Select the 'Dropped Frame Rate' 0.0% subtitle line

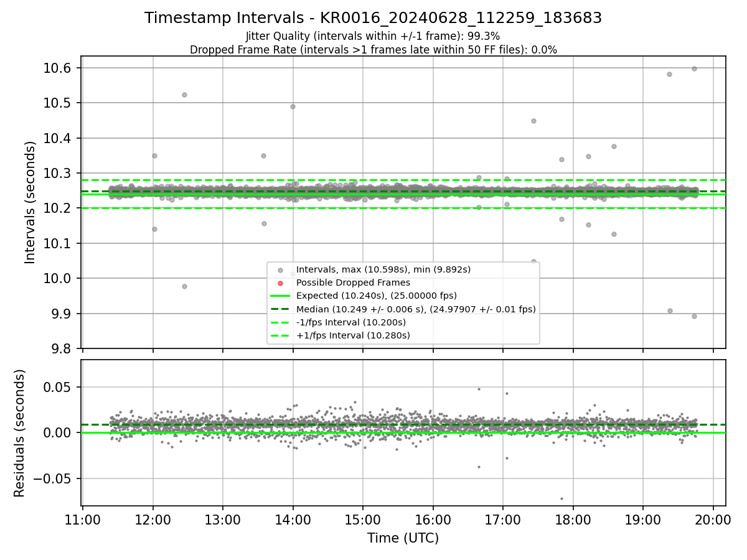(x=373, y=50)
